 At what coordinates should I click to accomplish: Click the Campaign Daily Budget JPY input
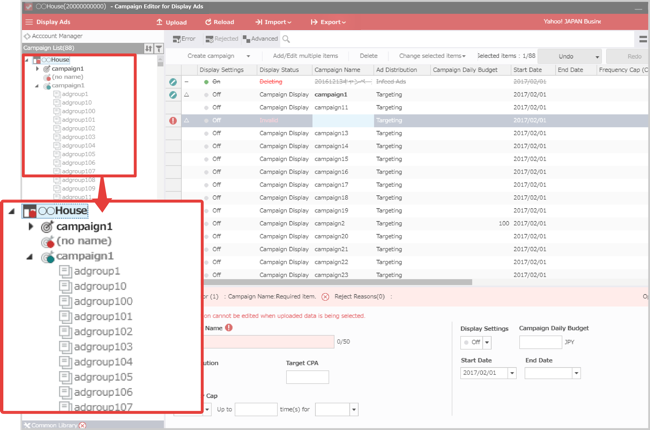coord(541,342)
